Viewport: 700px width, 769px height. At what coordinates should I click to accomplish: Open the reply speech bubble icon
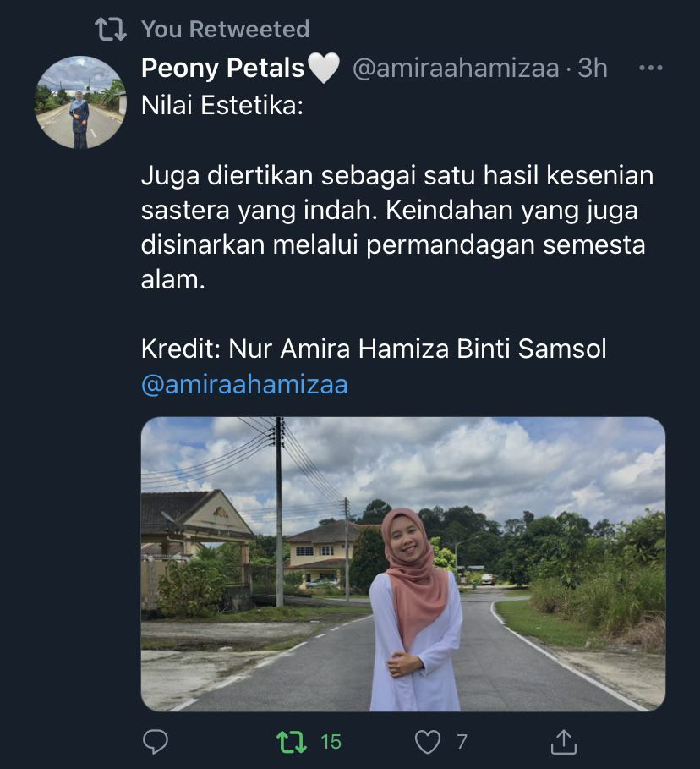[156, 742]
